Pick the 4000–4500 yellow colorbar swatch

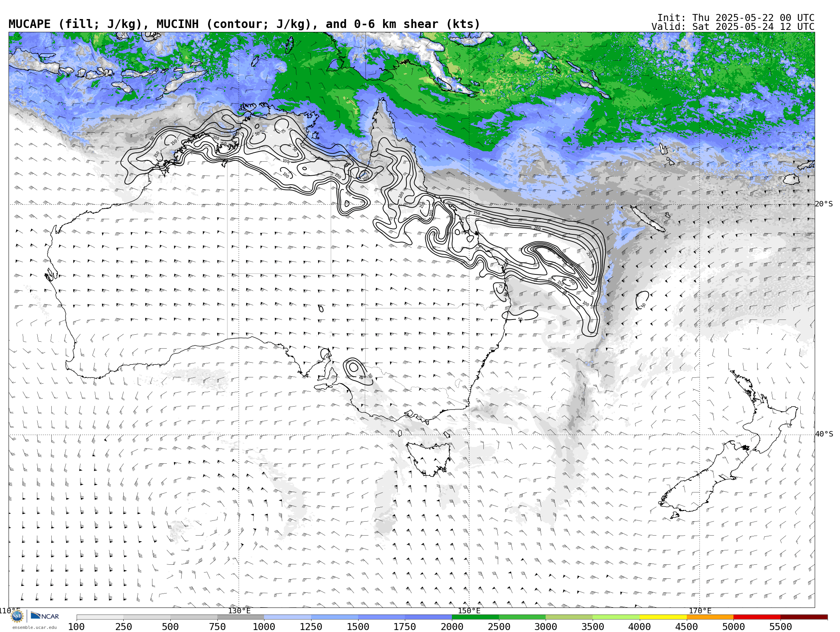(663, 617)
